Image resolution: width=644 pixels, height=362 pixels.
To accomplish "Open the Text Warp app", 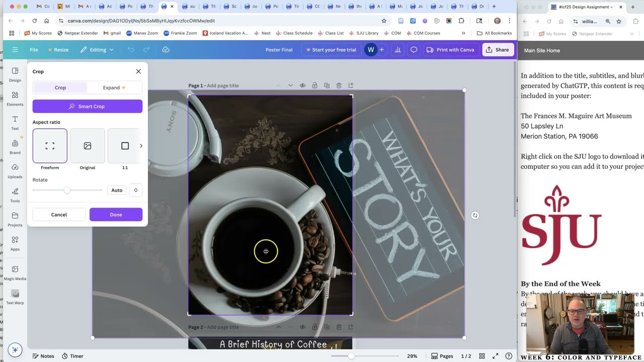I will click(15, 297).
